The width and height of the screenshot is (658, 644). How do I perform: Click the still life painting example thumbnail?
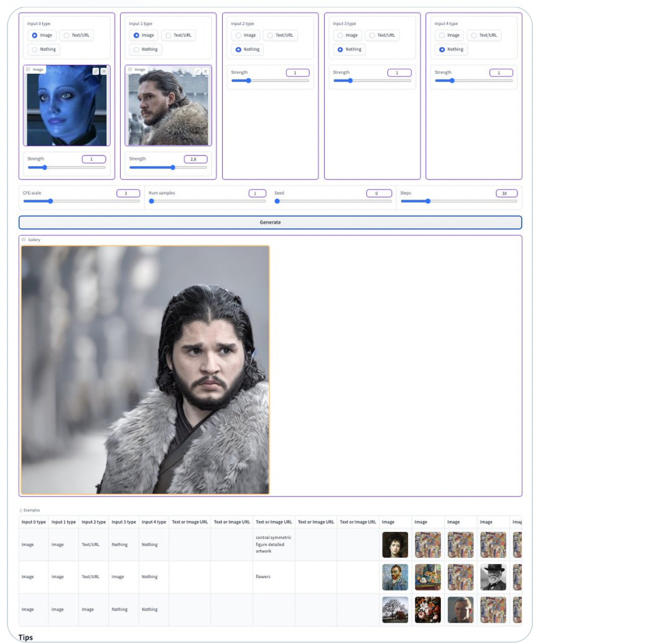click(428, 577)
